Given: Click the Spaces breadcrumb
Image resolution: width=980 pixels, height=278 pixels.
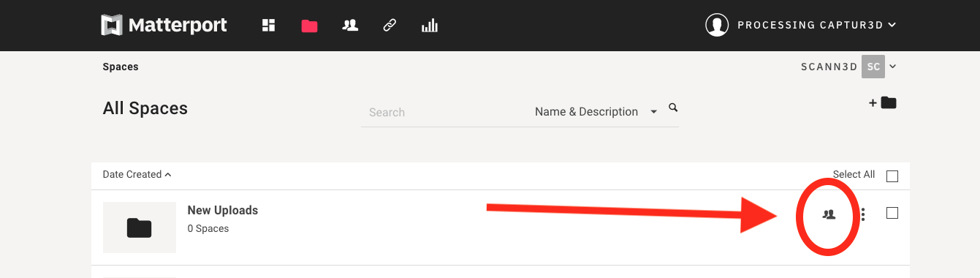Looking at the screenshot, I should 121,67.
